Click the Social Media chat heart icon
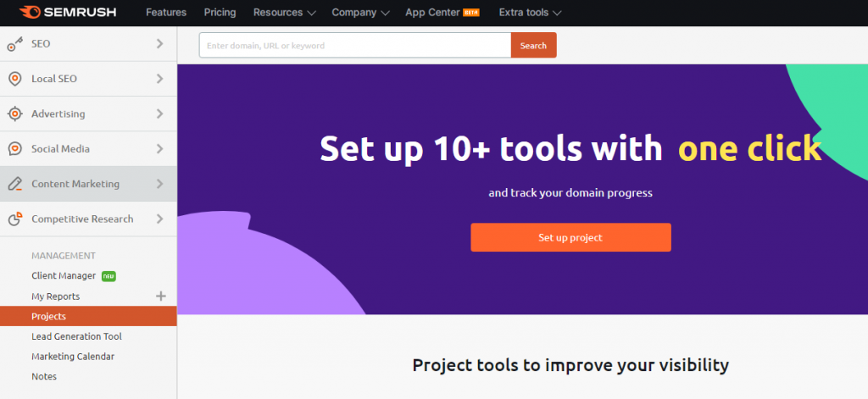 pyautogui.click(x=15, y=149)
